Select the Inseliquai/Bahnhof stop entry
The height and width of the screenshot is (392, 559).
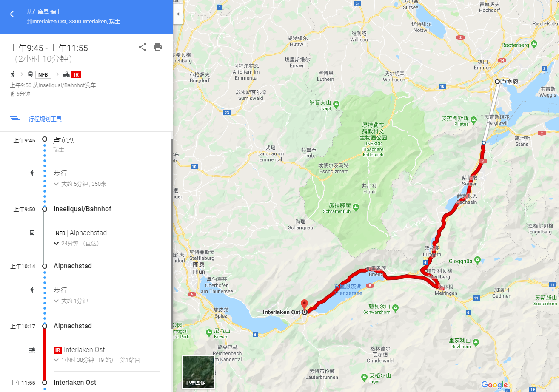click(83, 209)
